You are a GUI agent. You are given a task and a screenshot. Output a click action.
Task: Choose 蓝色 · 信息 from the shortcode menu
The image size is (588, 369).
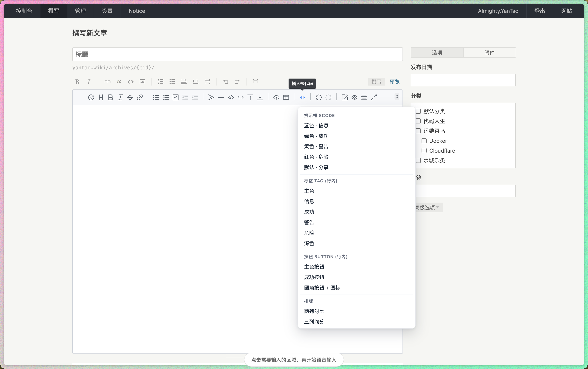tap(316, 126)
